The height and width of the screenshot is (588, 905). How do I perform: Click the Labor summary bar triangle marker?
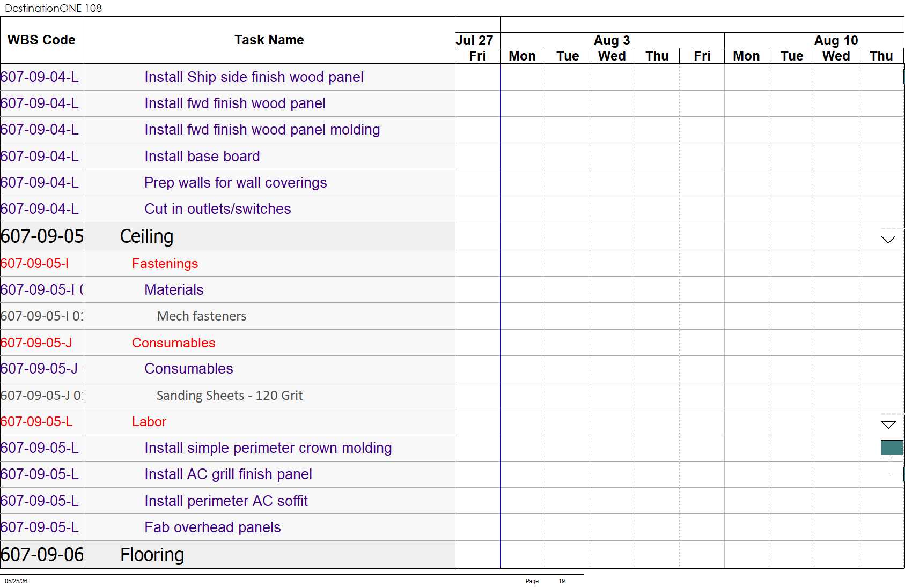(x=888, y=425)
